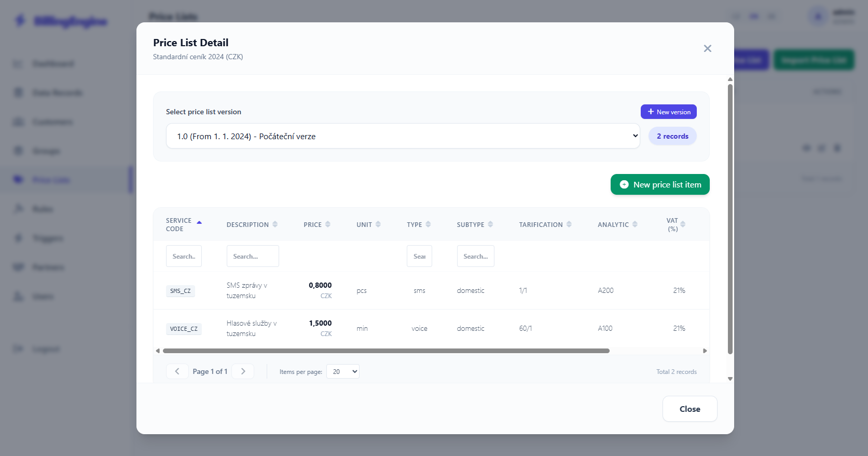Select the VOICE_CZ service code
Viewport: 868px width, 456px height.
click(x=184, y=329)
